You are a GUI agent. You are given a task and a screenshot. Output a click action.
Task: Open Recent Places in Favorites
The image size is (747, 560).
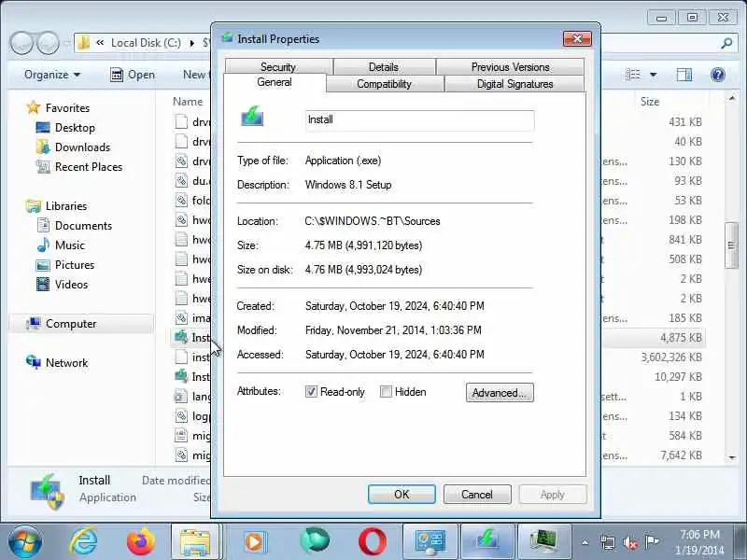tap(89, 167)
